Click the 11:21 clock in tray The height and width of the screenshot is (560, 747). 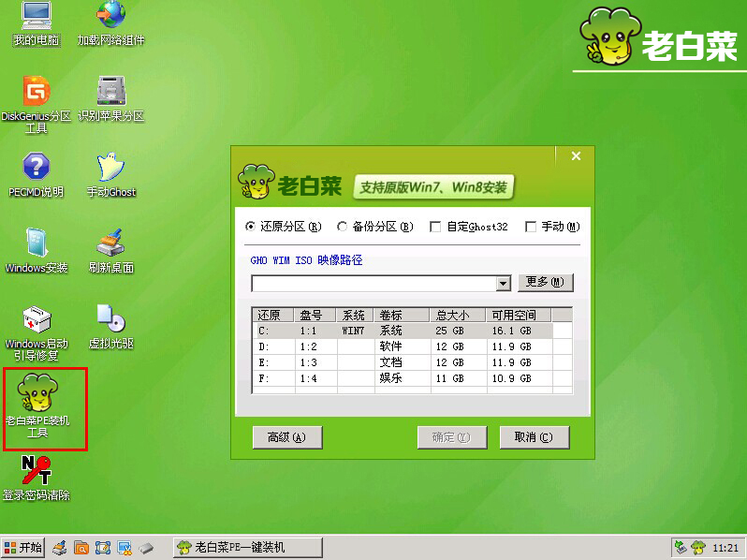tap(725, 548)
